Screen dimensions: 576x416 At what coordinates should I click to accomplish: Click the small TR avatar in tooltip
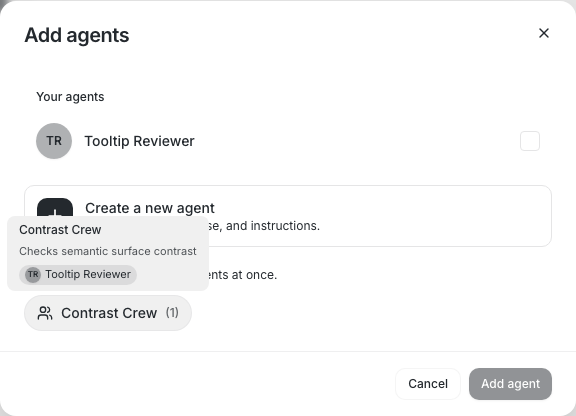coord(33,275)
